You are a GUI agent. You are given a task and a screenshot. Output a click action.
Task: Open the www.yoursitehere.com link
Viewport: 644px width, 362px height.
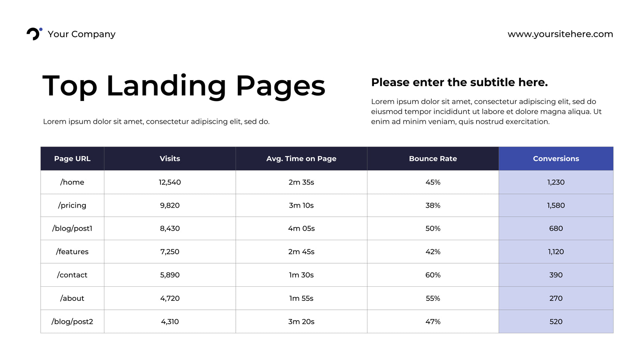point(560,34)
